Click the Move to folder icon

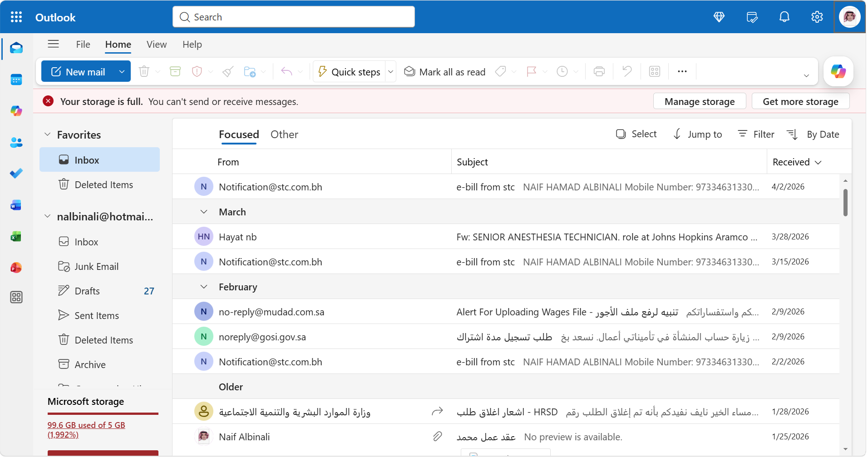pyautogui.click(x=250, y=71)
